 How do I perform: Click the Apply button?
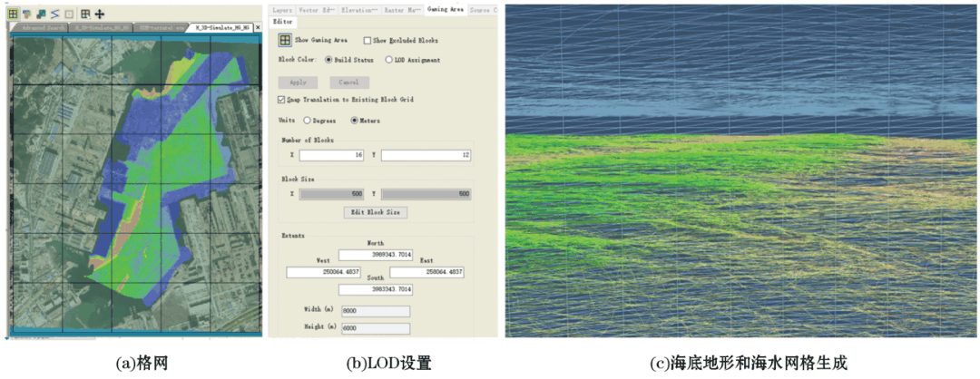[x=298, y=82]
